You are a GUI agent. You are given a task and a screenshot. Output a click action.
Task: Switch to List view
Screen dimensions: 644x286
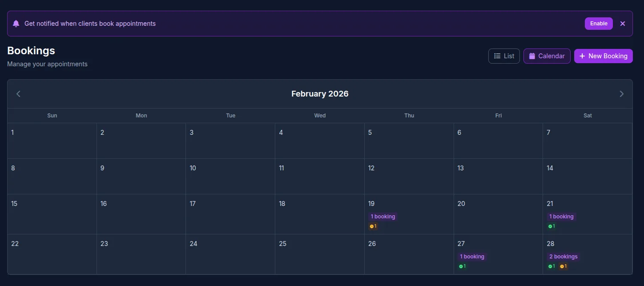click(x=504, y=56)
